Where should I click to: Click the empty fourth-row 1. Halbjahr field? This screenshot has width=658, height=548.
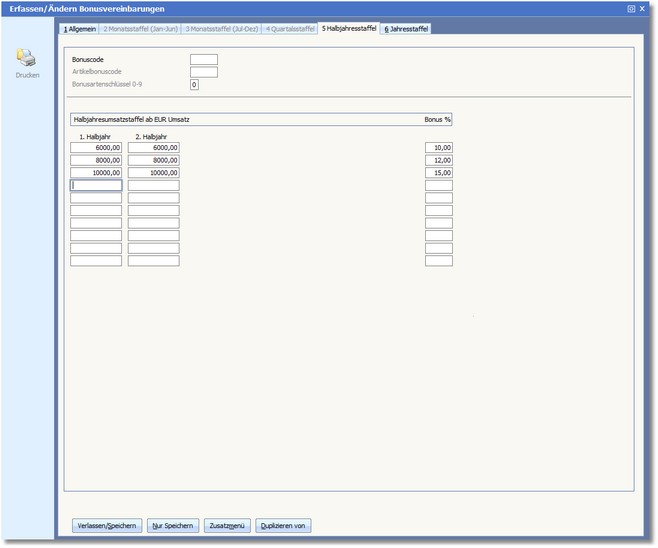coord(96,185)
